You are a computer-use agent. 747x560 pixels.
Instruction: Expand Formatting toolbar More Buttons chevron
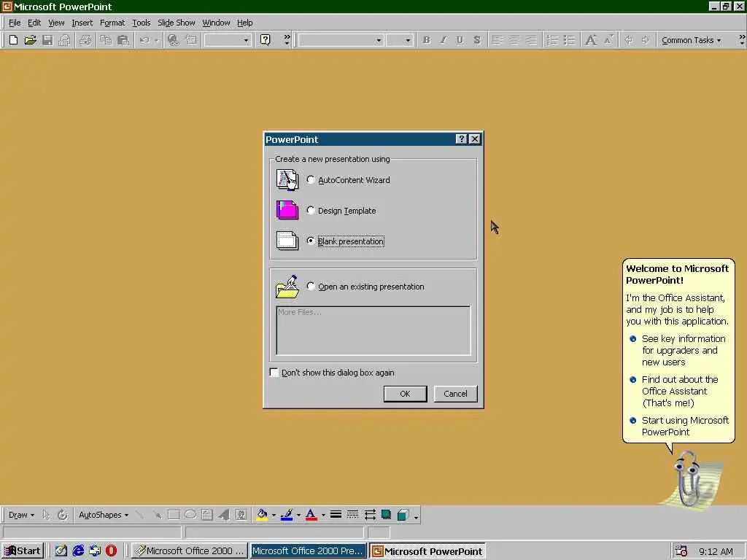(742, 40)
